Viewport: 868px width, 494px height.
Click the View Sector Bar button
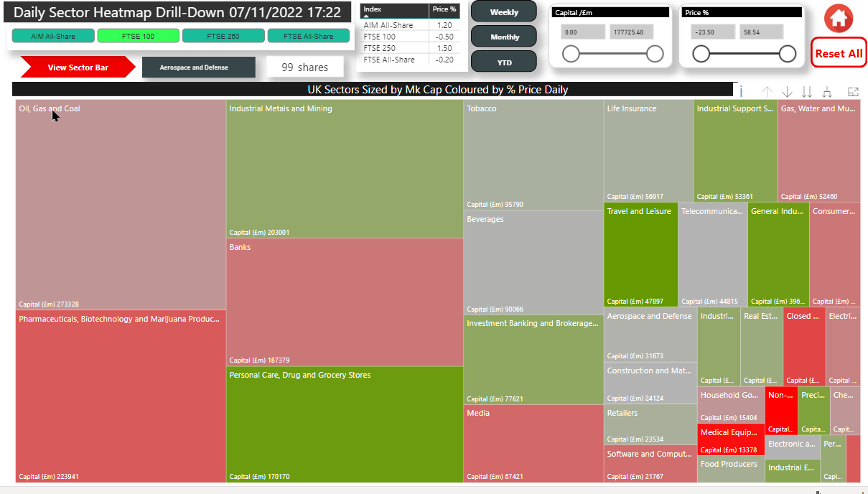click(x=78, y=67)
